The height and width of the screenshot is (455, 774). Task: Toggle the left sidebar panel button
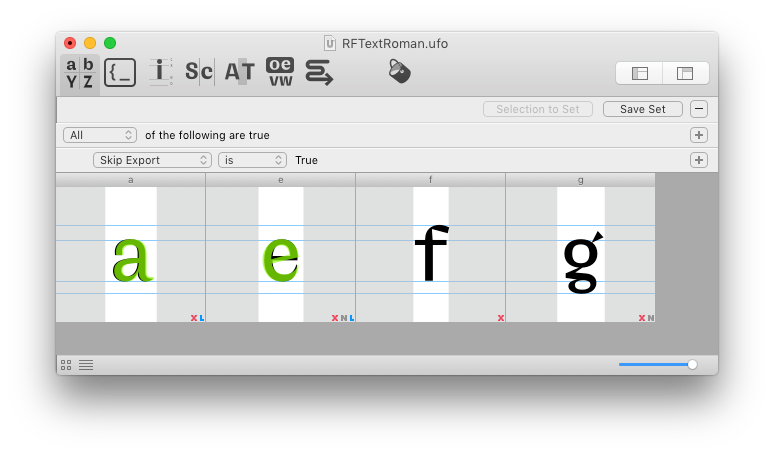[x=640, y=73]
